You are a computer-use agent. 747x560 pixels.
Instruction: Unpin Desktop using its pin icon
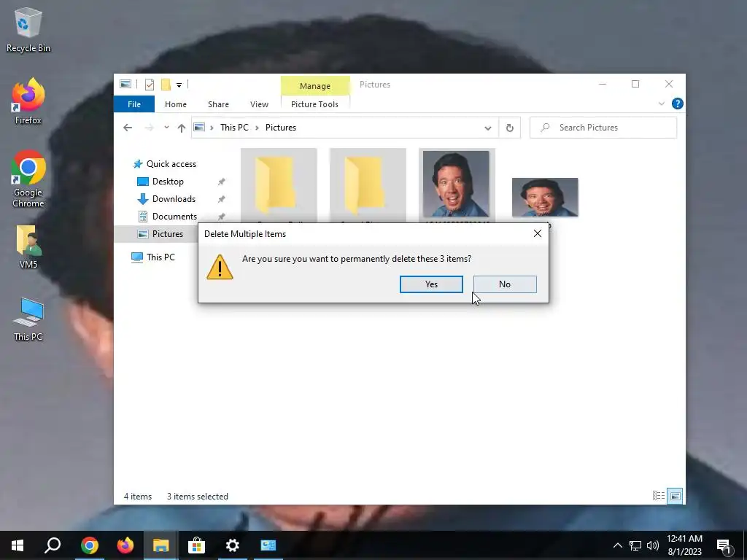222,182
